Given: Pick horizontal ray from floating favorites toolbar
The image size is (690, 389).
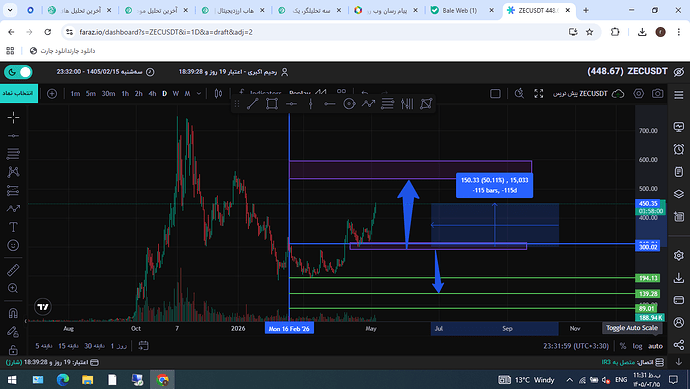Looking at the screenshot, I should (330, 104).
